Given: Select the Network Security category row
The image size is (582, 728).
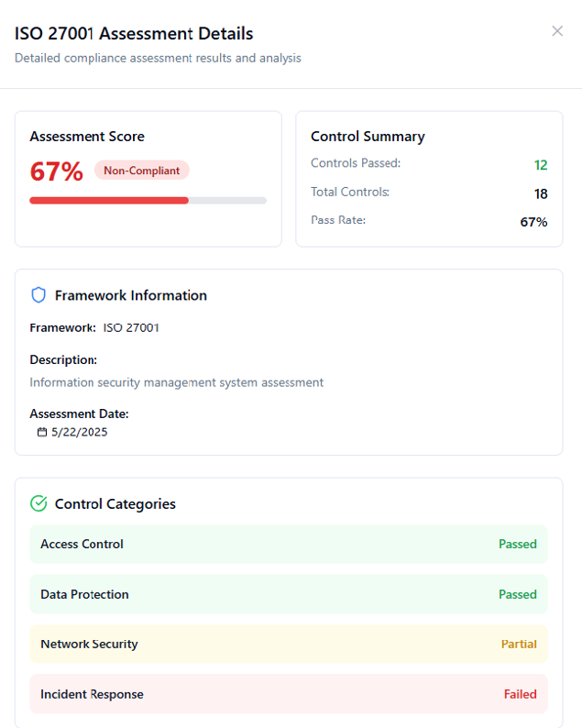Looking at the screenshot, I should point(289,644).
